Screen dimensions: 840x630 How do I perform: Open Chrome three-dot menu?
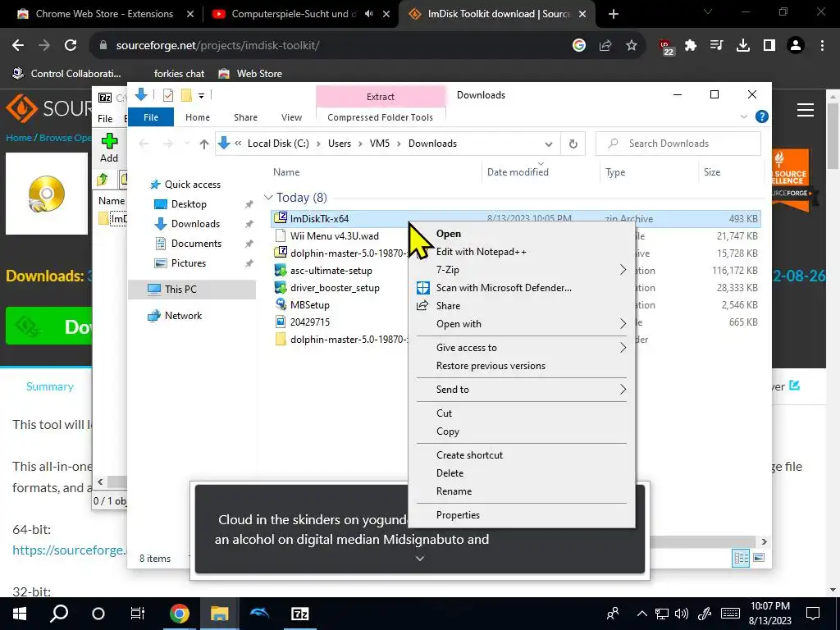pos(822,46)
